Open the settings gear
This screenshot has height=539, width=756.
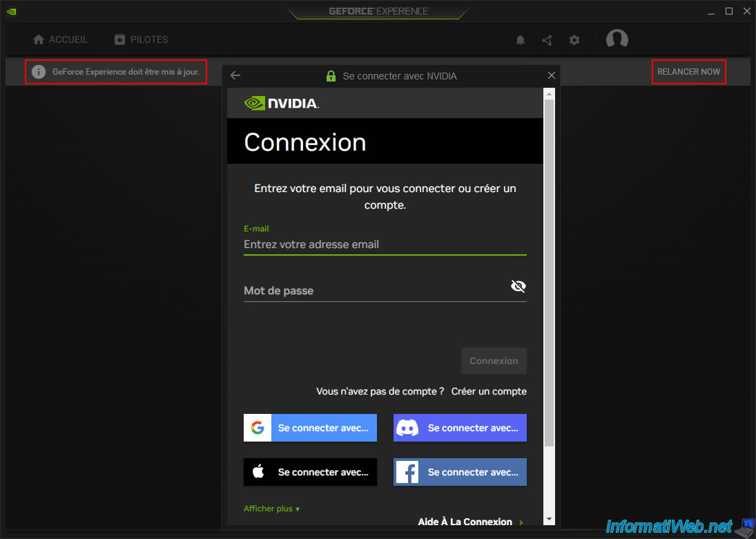574,40
